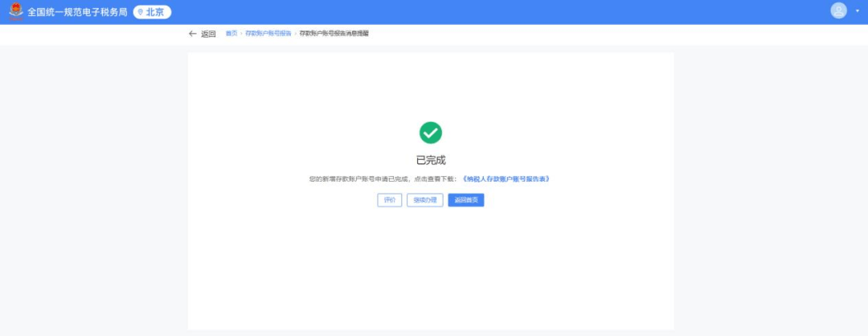The height and width of the screenshot is (336, 868).
Task: Click the tax bureau emblem logo
Action: click(x=15, y=12)
